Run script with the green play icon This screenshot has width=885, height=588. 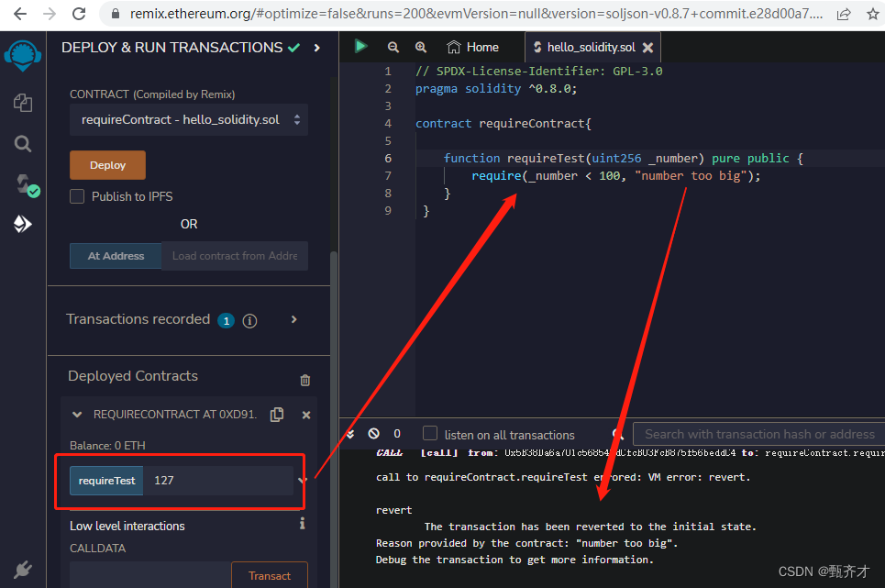pyautogui.click(x=360, y=46)
